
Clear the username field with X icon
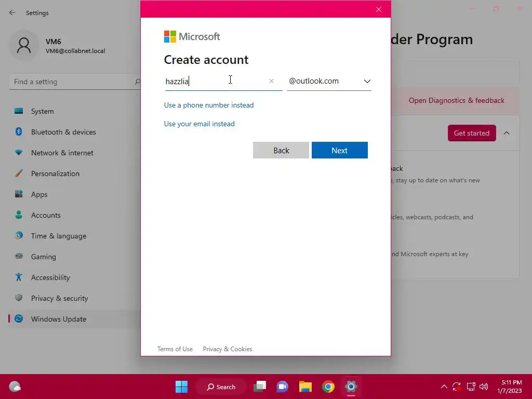point(271,81)
